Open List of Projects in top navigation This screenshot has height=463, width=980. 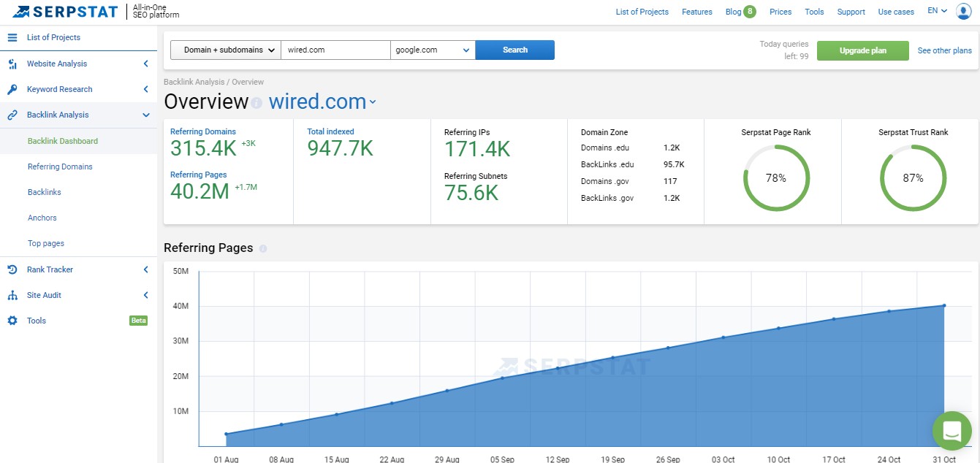pyautogui.click(x=642, y=12)
